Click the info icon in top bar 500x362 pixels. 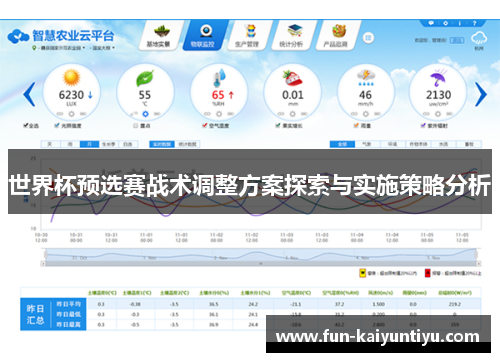point(460,23)
